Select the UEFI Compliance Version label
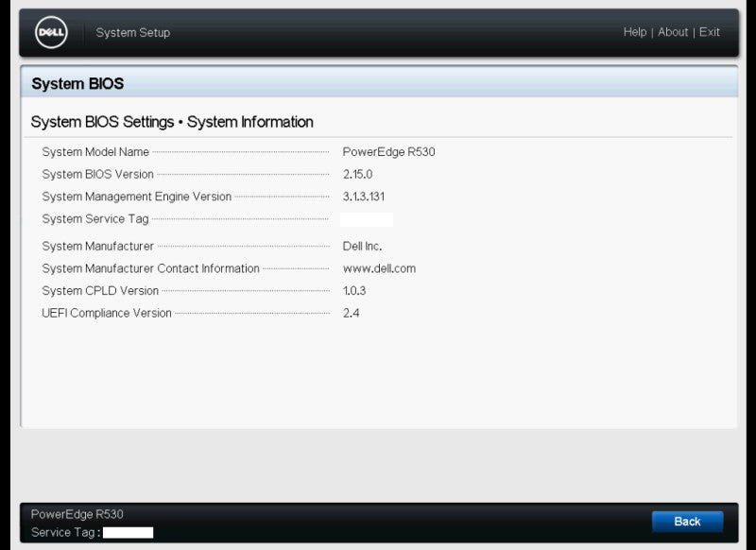Viewport: 756px width, 550px height. (107, 314)
